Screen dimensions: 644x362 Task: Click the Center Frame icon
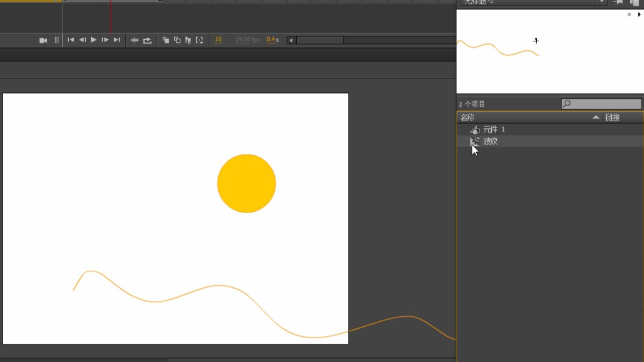(135, 40)
